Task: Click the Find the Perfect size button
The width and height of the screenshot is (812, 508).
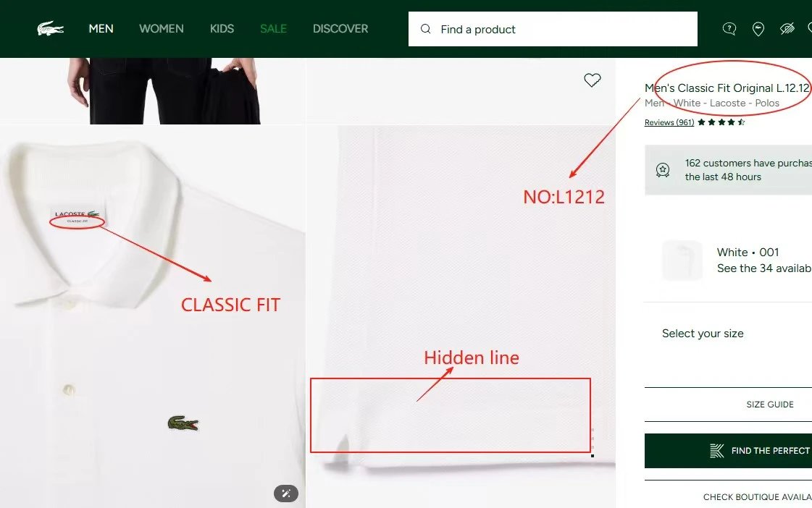Action: coord(728,451)
